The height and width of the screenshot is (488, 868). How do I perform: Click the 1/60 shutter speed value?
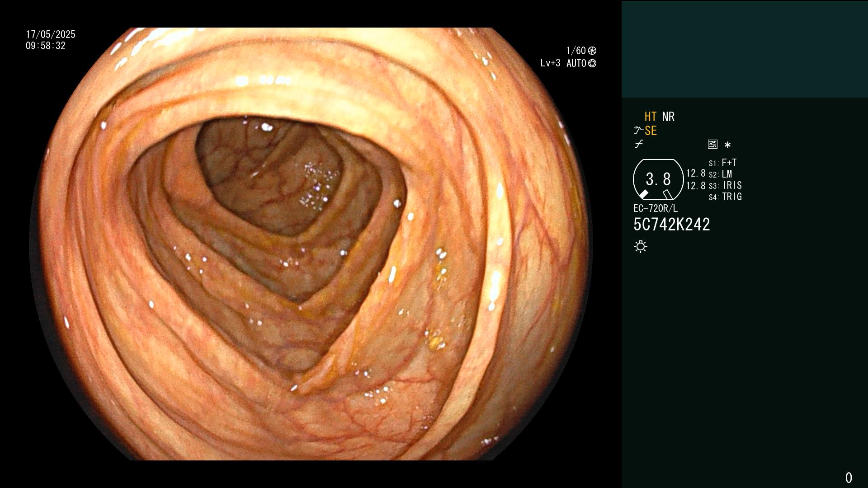coord(576,51)
